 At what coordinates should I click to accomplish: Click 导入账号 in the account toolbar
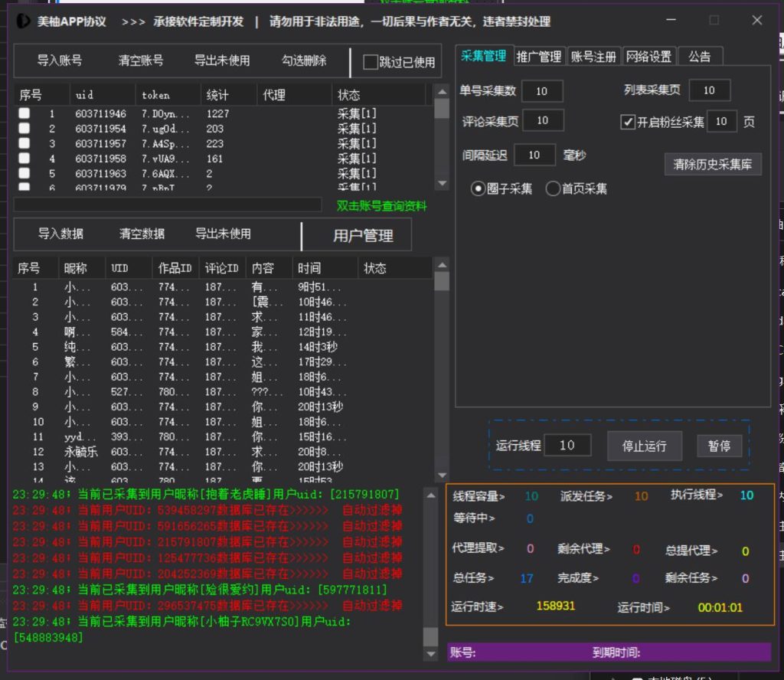pos(59,60)
